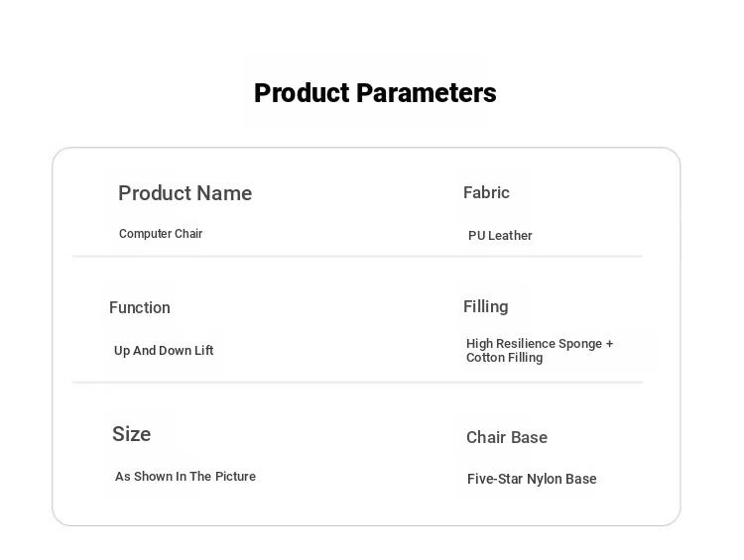Viewport: 744px width, 560px height.
Task: Click the divider line above the Size heading
Action: point(357,383)
